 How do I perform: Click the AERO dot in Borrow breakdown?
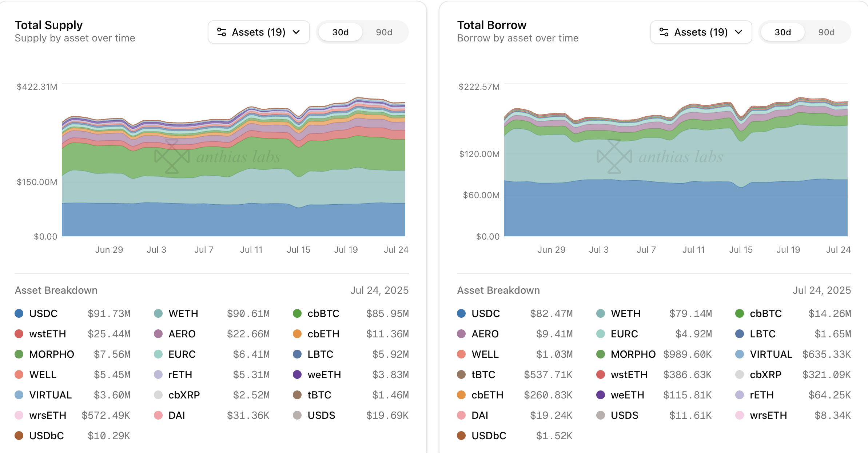(x=461, y=334)
